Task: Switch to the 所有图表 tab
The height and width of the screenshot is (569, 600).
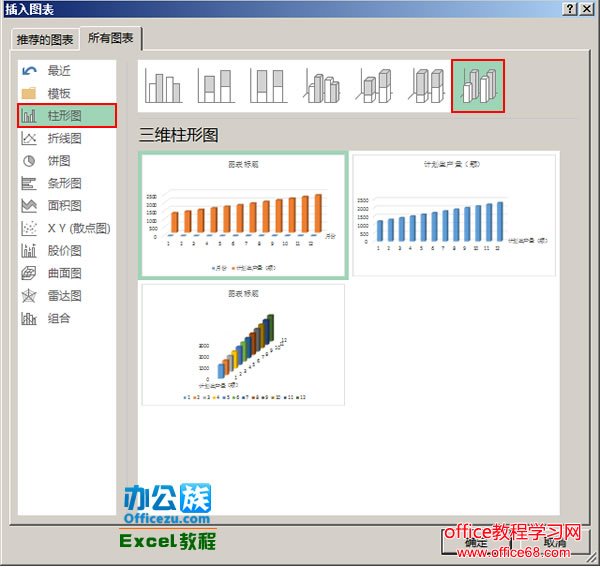Action: point(111,38)
